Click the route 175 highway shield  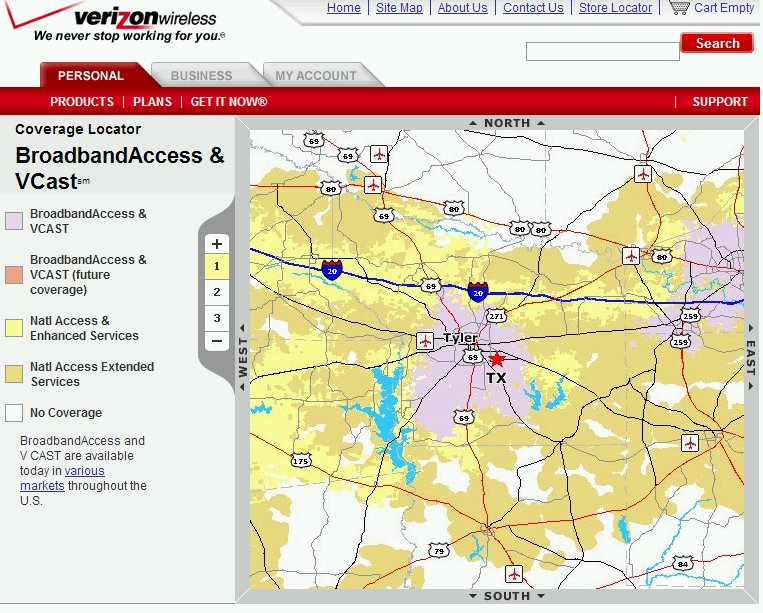[x=301, y=461]
